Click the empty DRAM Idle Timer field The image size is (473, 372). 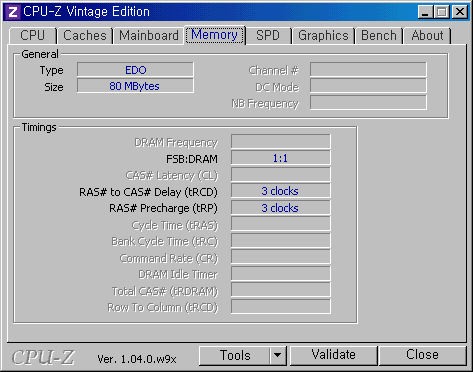pyautogui.click(x=281, y=274)
